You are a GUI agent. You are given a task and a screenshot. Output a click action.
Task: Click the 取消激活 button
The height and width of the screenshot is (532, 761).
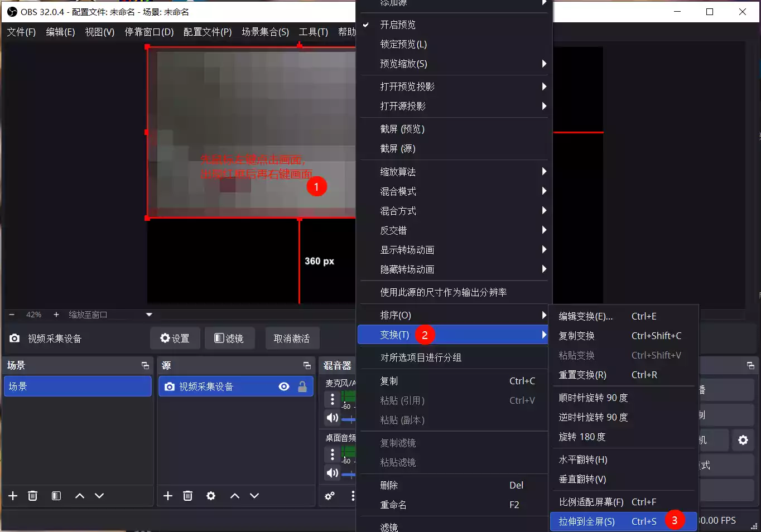(292, 337)
